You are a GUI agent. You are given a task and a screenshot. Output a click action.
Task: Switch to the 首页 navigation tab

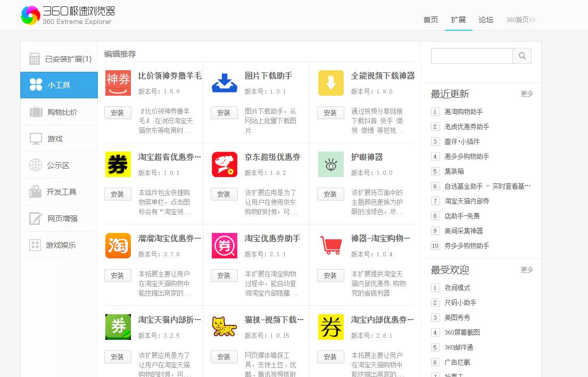coord(430,20)
